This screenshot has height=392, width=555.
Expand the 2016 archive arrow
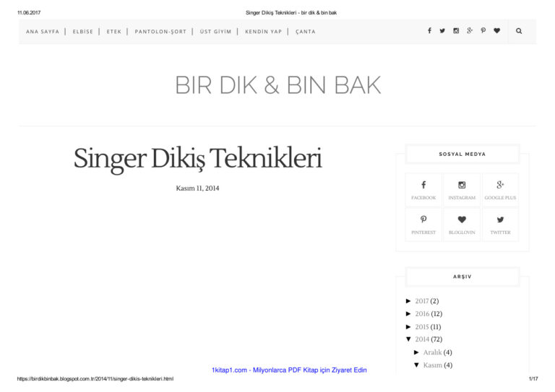point(408,314)
